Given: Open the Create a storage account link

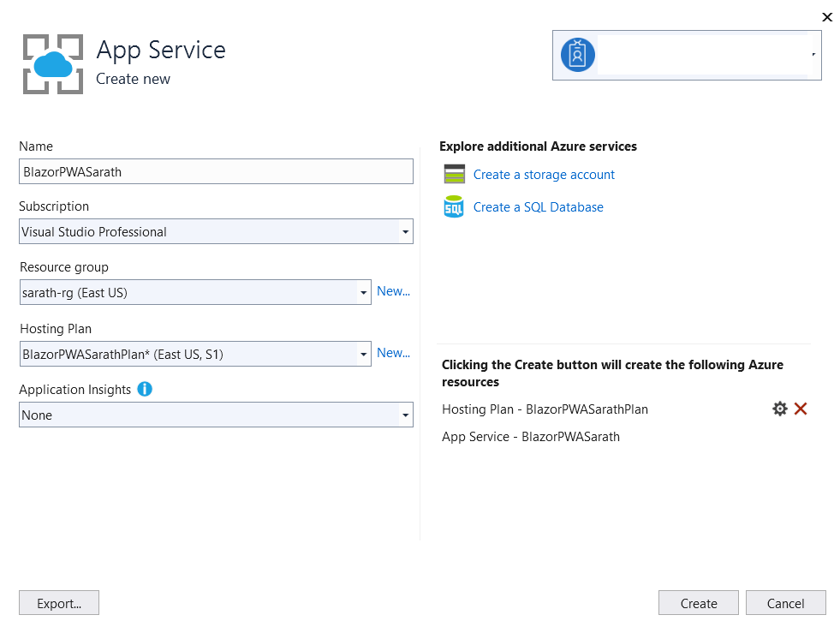Looking at the screenshot, I should click(544, 174).
